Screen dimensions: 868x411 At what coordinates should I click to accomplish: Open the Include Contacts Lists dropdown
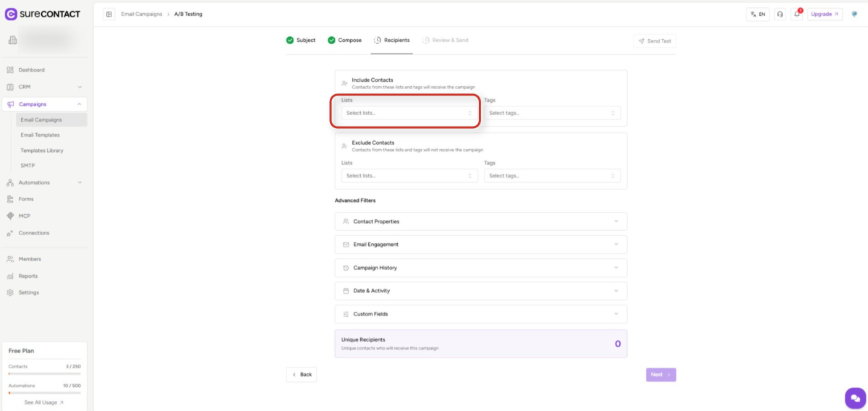[409, 113]
